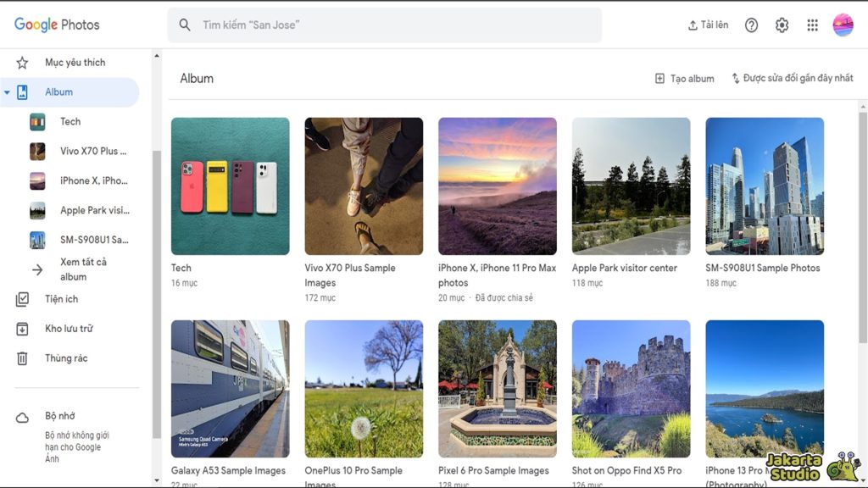This screenshot has height=488, width=868.
Task: Click the main page vertical scrollbar thumb
Action: tap(863, 227)
